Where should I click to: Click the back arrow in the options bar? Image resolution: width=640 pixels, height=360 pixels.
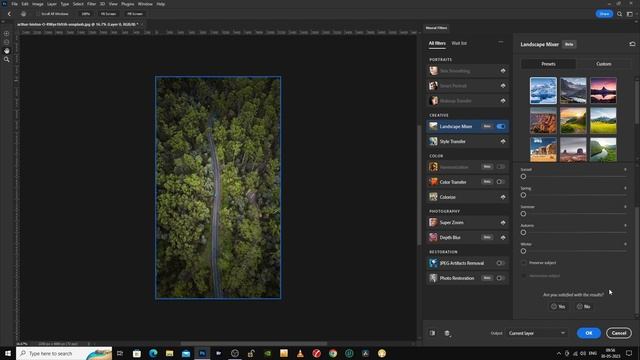9,14
